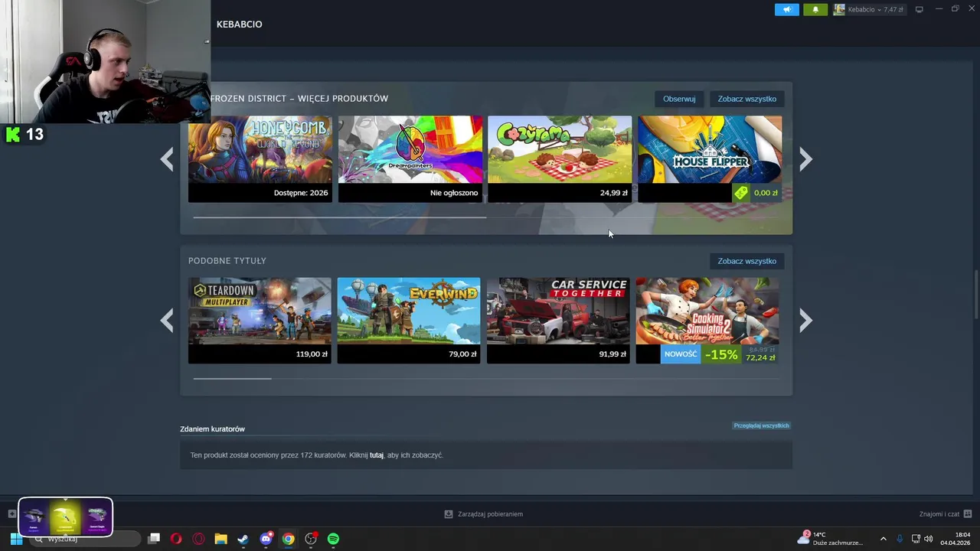Click the 'Nie ogłoszono' label
Viewport: 980px width, 551px height.
tap(454, 193)
